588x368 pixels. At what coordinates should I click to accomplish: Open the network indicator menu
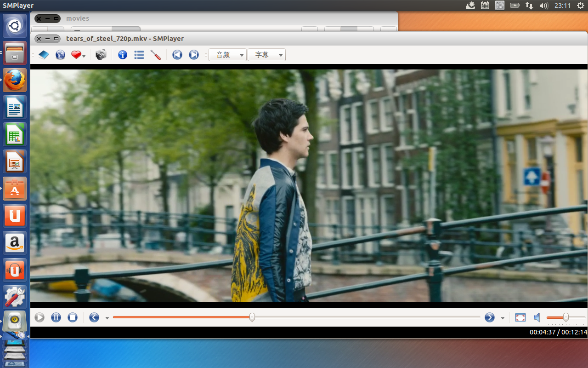pos(529,6)
